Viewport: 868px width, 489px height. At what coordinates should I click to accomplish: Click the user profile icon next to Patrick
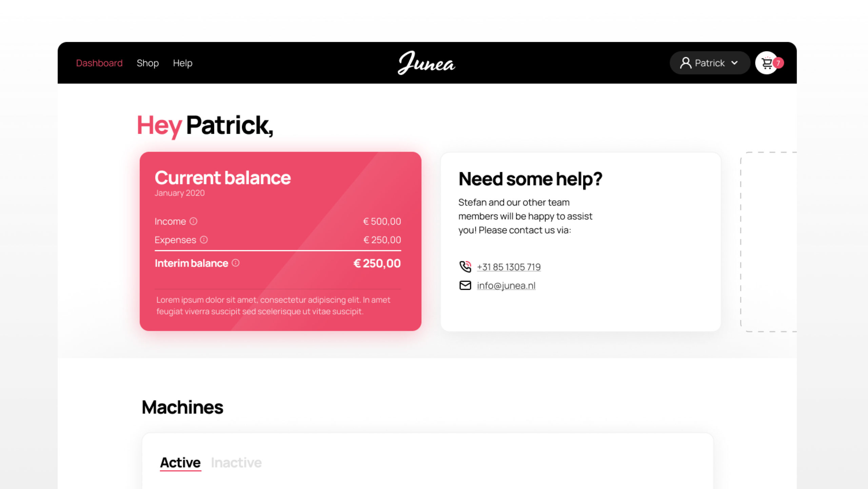point(686,63)
